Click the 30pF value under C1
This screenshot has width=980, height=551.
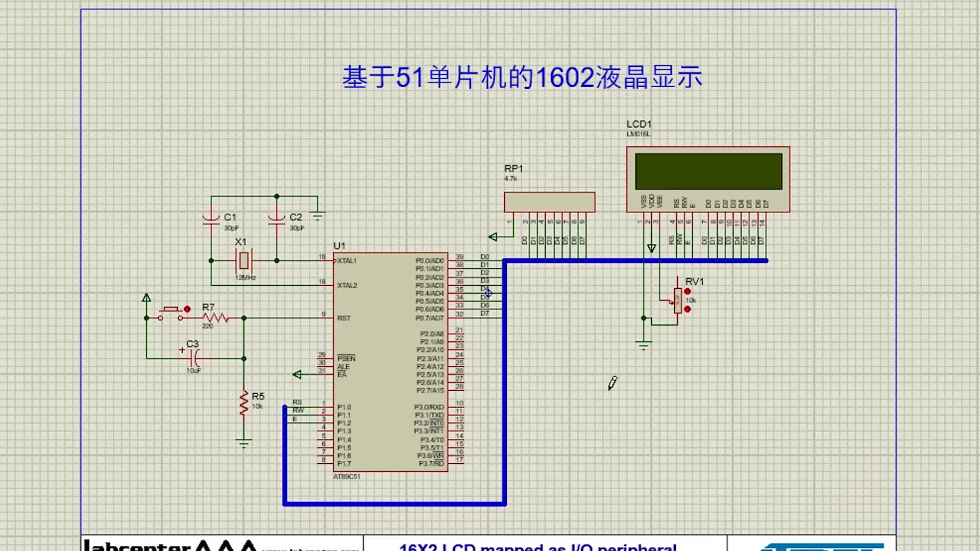pos(231,228)
